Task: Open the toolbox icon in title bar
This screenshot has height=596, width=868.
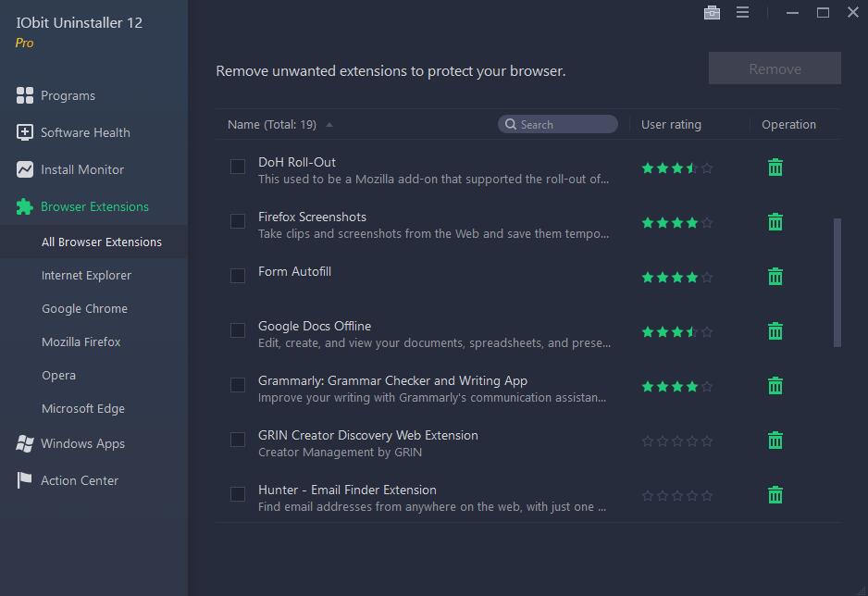Action: 712,12
